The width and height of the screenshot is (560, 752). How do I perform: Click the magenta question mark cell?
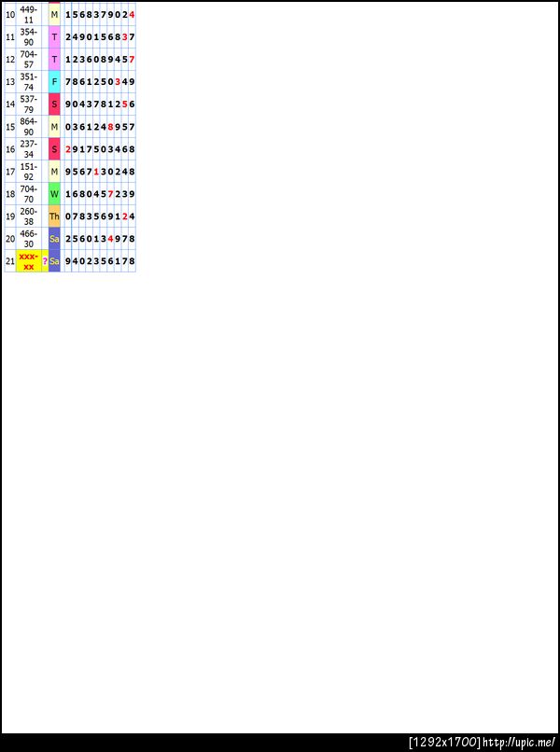point(45,261)
